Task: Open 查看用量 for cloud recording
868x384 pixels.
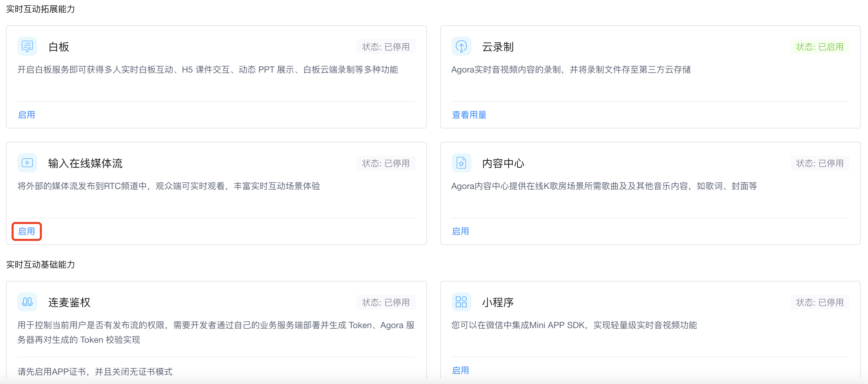Action: (x=469, y=115)
